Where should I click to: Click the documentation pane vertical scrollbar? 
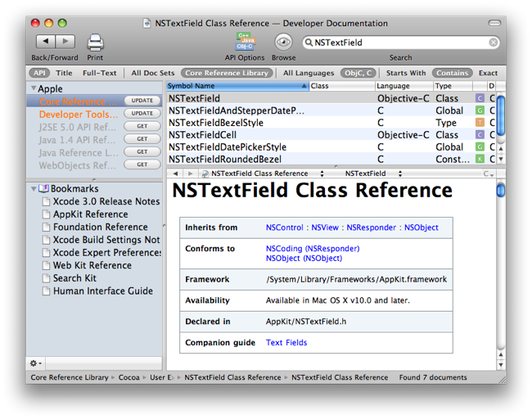tap(501, 270)
